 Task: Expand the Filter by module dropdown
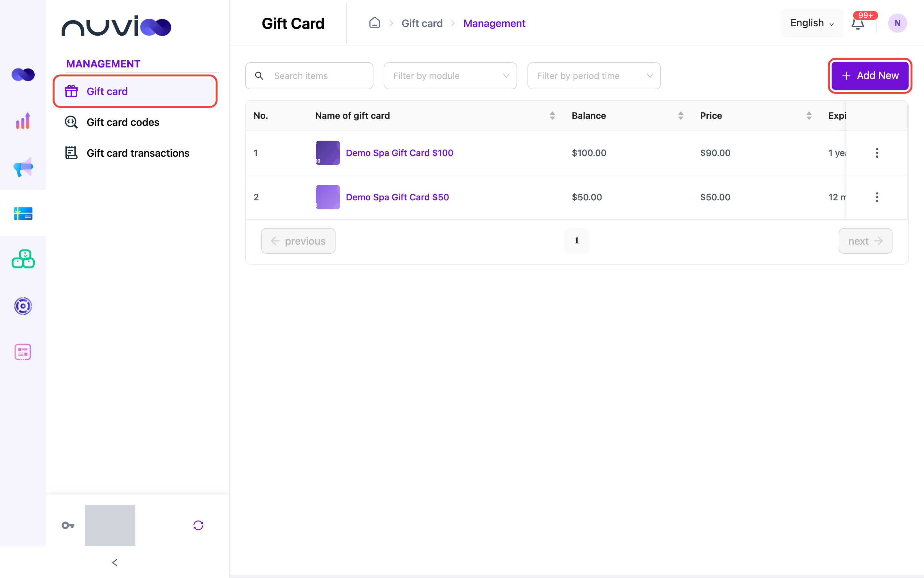pos(450,76)
